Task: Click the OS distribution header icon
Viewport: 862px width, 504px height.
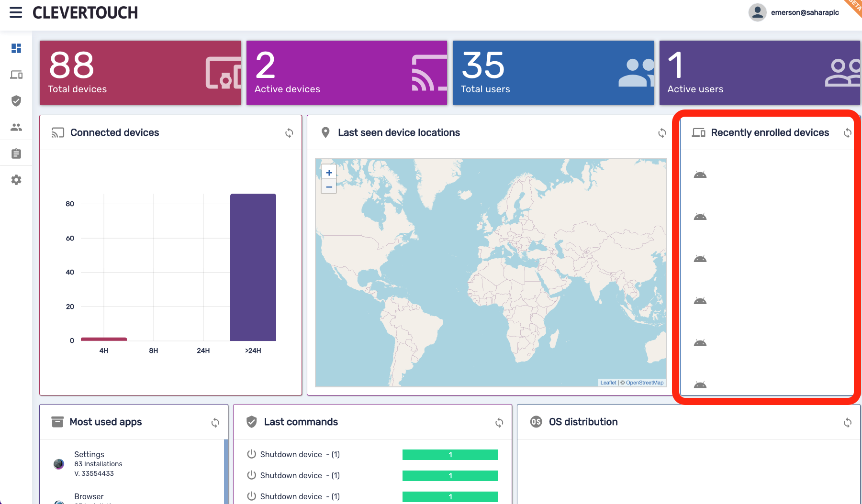Action: [x=536, y=422]
